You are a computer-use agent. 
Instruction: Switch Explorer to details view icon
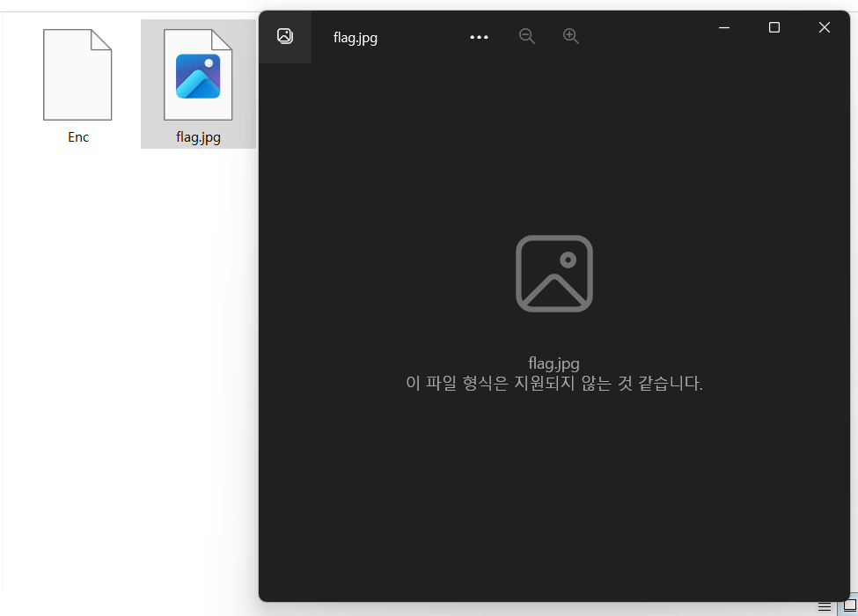click(x=824, y=606)
